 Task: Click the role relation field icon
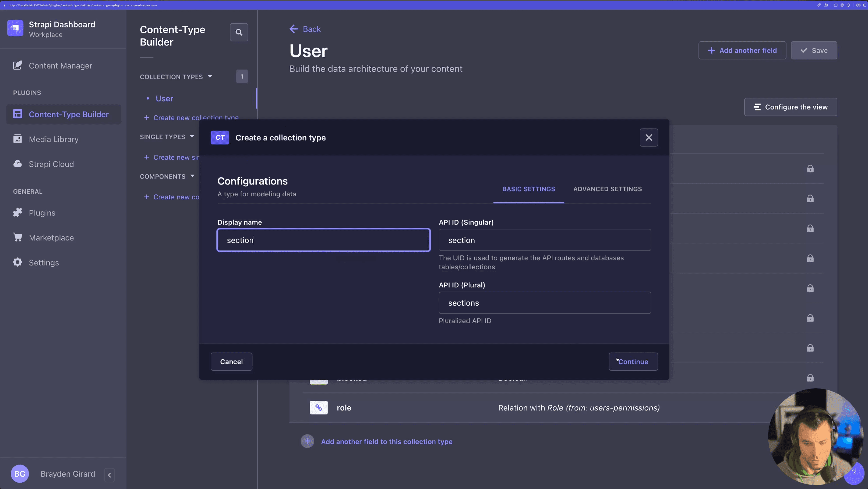318,407
